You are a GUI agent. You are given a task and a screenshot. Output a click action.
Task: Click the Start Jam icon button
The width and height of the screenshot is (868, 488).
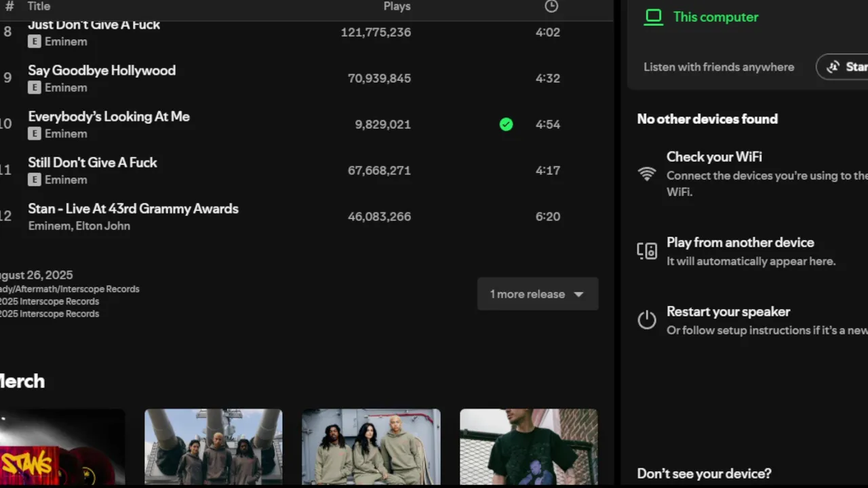click(x=833, y=67)
